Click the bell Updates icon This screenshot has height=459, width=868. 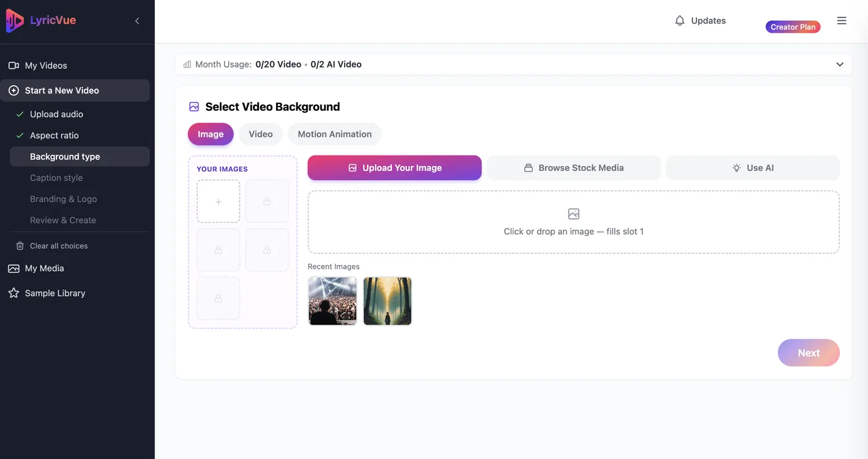pyautogui.click(x=680, y=20)
